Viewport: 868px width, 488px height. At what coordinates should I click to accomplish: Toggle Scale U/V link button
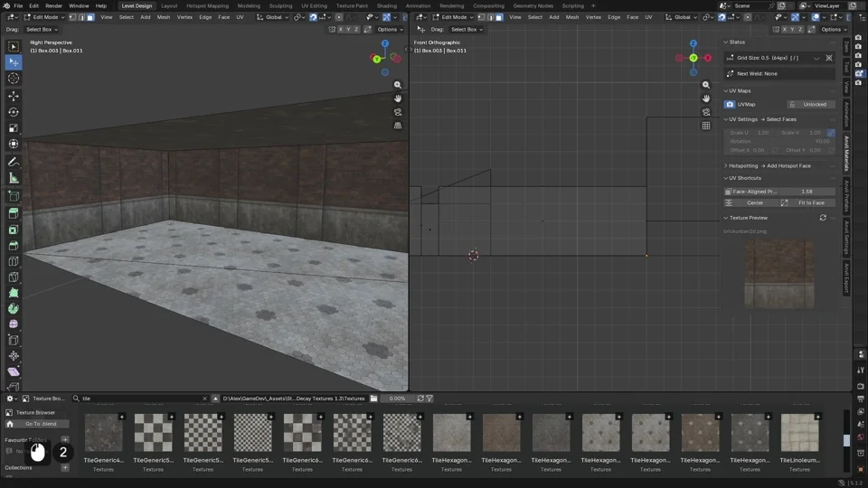(831, 133)
